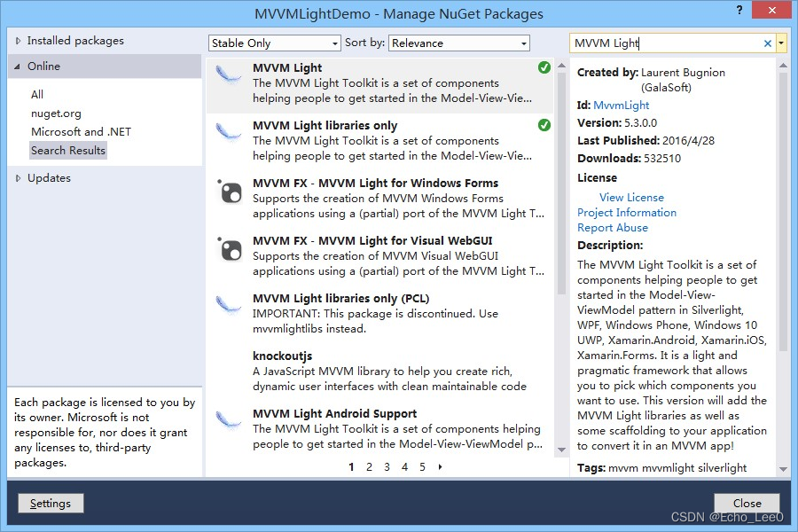Select Search Results in the left pane
Image resolution: width=798 pixels, height=532 pixels.
(68, 151)
